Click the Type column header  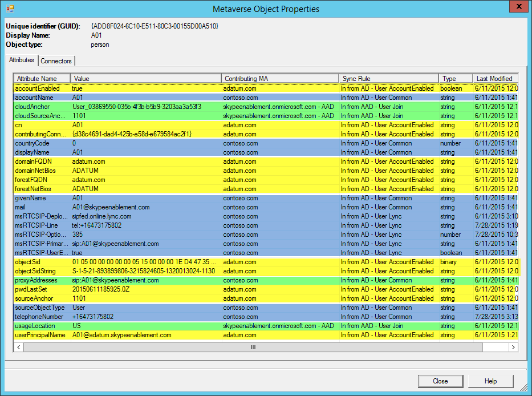(x=456, y=78)
